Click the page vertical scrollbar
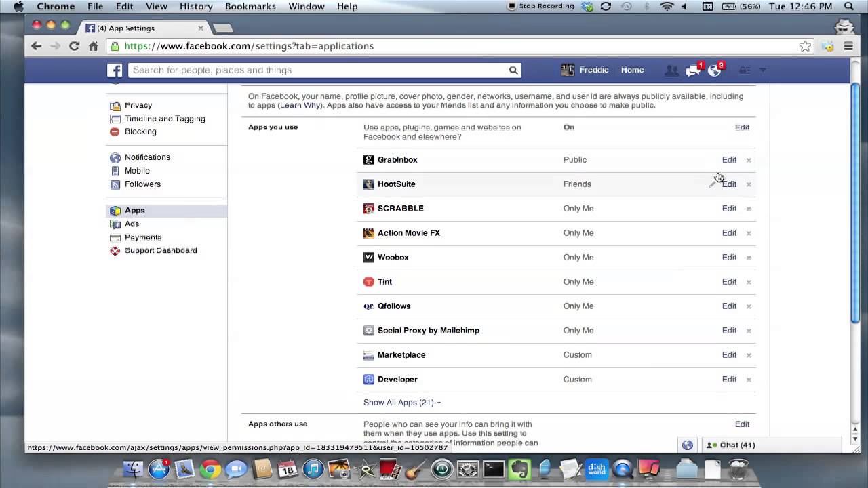The width and height of the screenshot is (868, 488). (855, 203)
